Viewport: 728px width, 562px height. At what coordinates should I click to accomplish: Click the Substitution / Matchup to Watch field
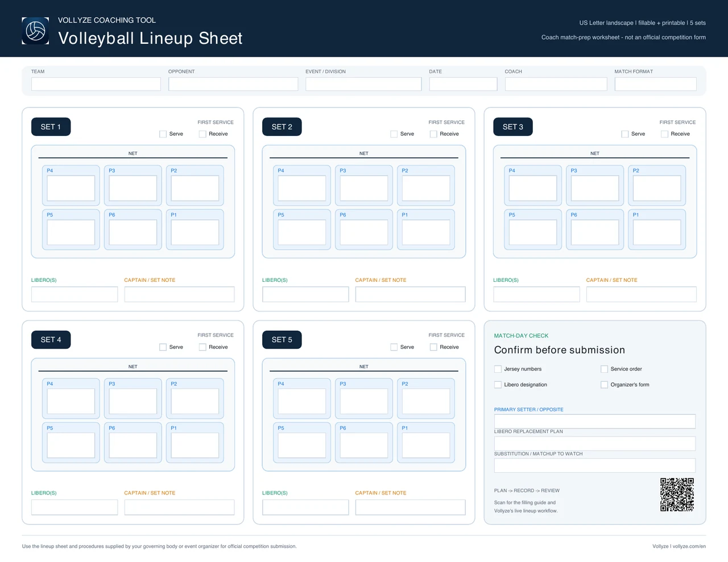[x=595, y=465]
